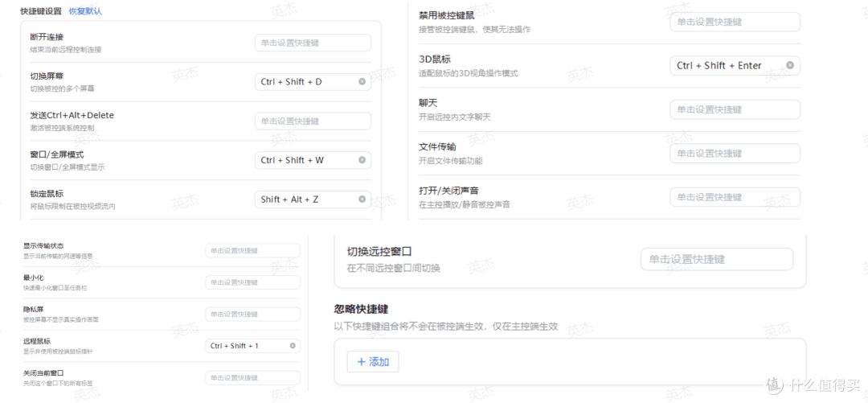Edit the 窗口/全屏模式 shortcut field
This screenshot has height=403, width=868.
pos(313,160)
